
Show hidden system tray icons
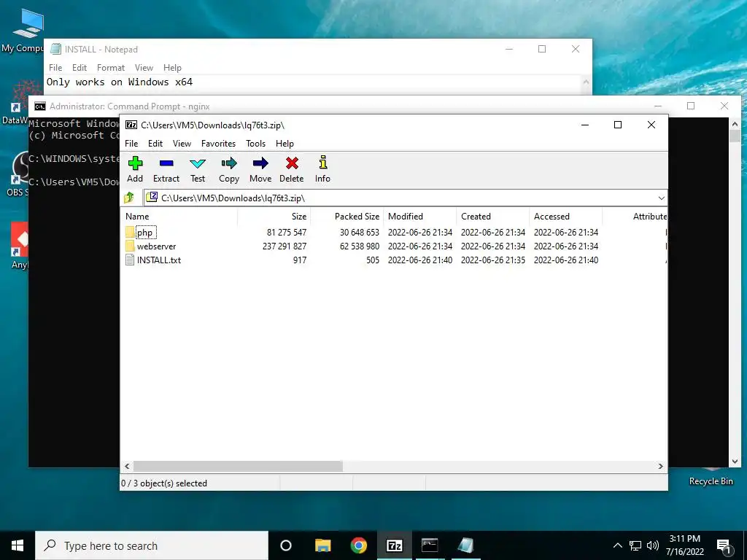[617, 545]
